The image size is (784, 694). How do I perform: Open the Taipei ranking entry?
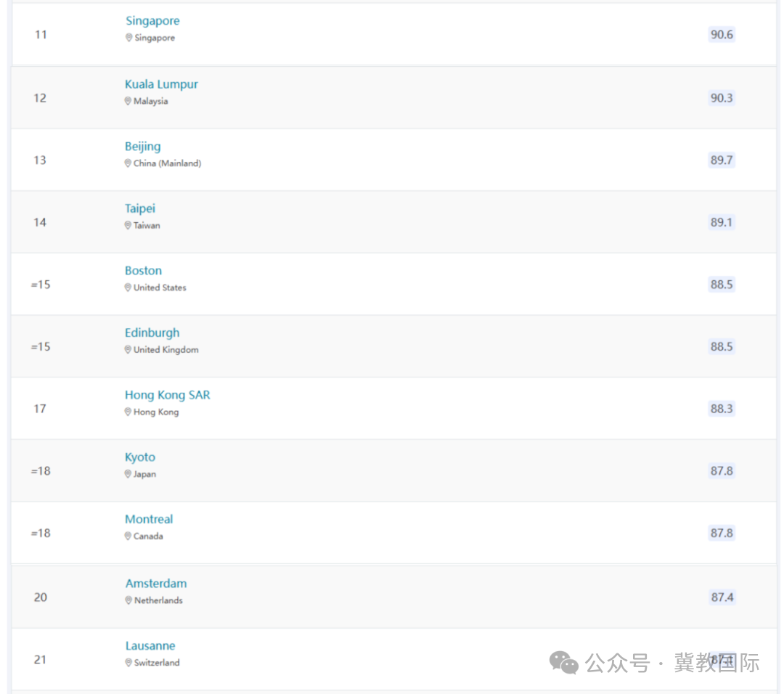pyautogui.click(x=139, y=208)
